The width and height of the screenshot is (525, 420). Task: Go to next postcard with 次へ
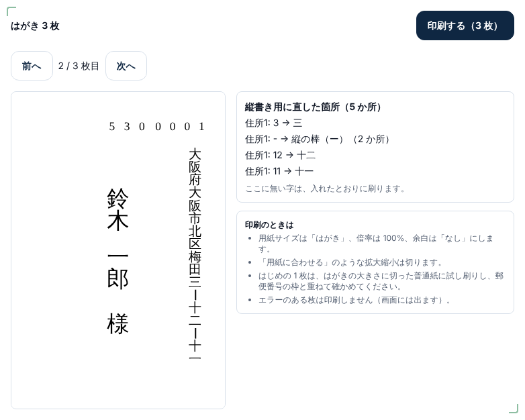pyautogui.click(x=126, y=66)
